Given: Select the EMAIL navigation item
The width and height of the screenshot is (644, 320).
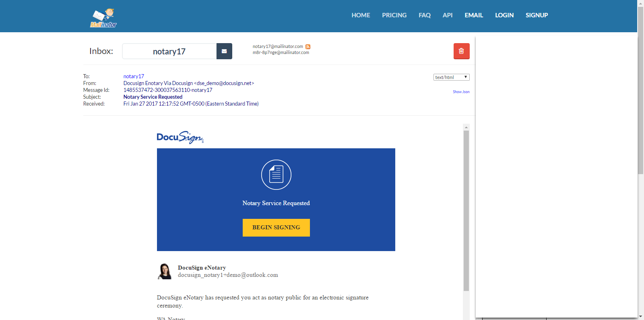Looking at the screenshot, I should click(x=474, y=15).
